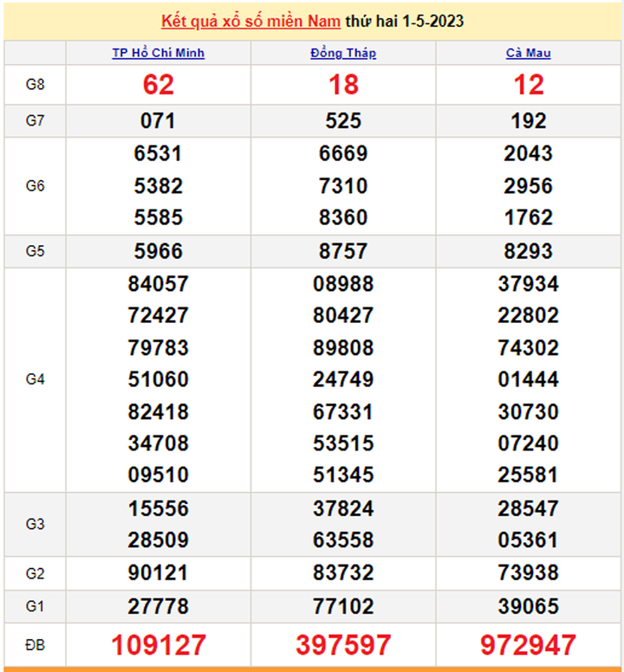The width and height of the screenshot is (624, 672).
Task: Click the ĐB row label
Action: pos(35,645)
